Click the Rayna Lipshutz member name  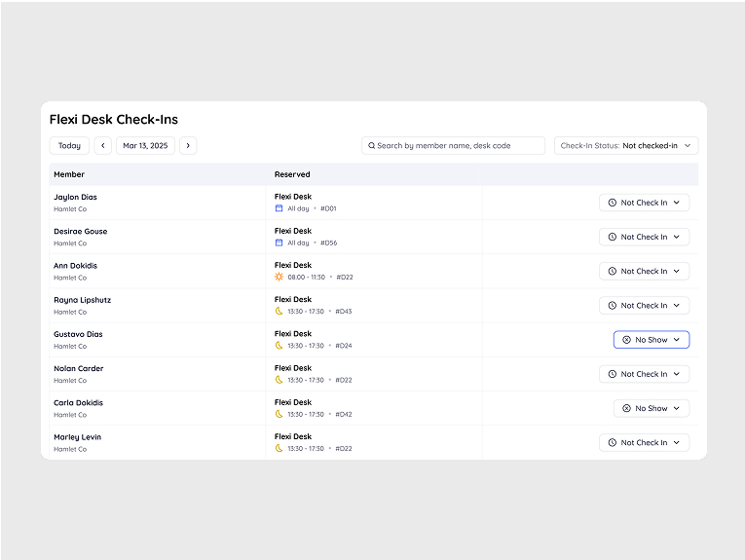82,300
